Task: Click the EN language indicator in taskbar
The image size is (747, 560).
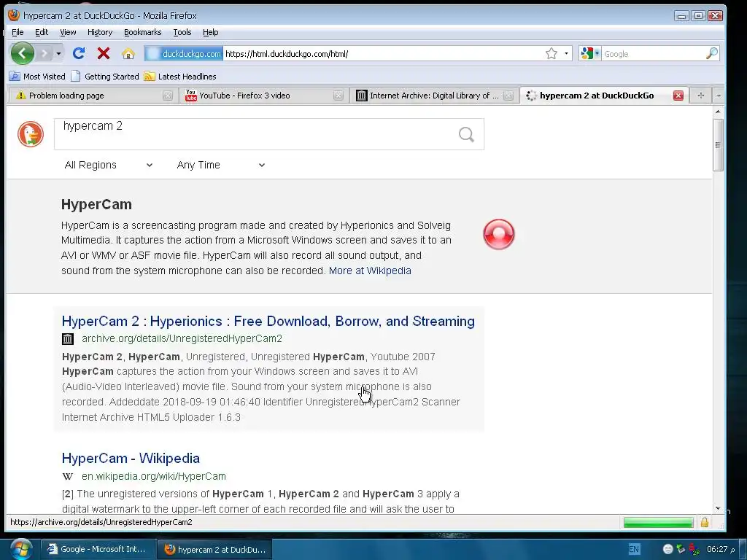Action: click(x=634, y=549)
